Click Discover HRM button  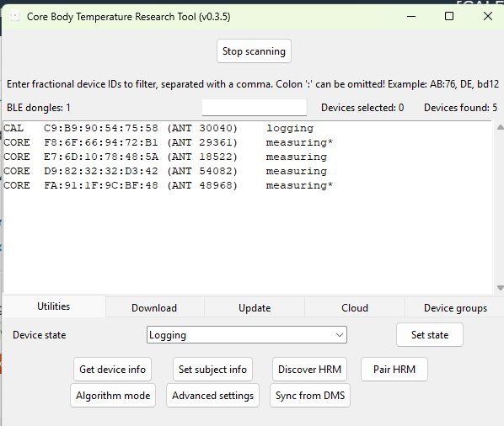pos(309,370)
